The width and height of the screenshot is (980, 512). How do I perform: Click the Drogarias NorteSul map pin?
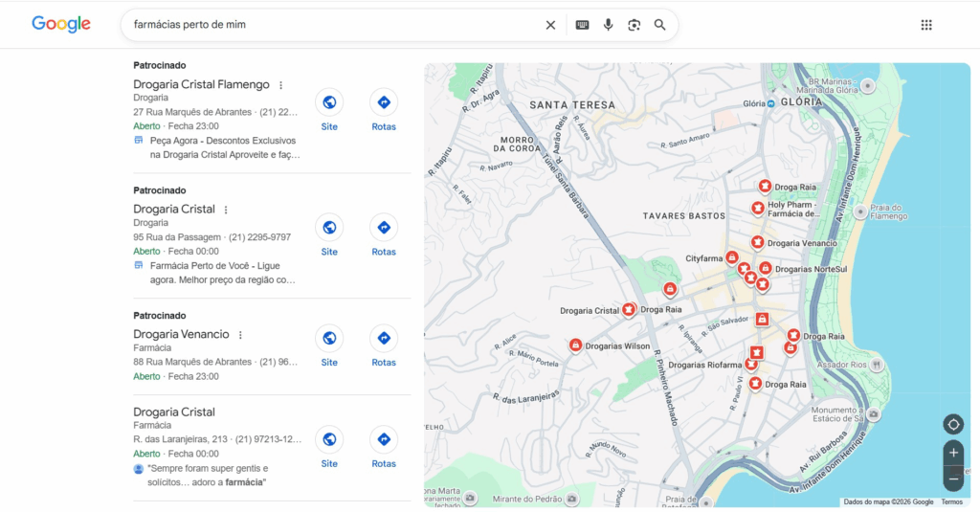click(765, 268)
